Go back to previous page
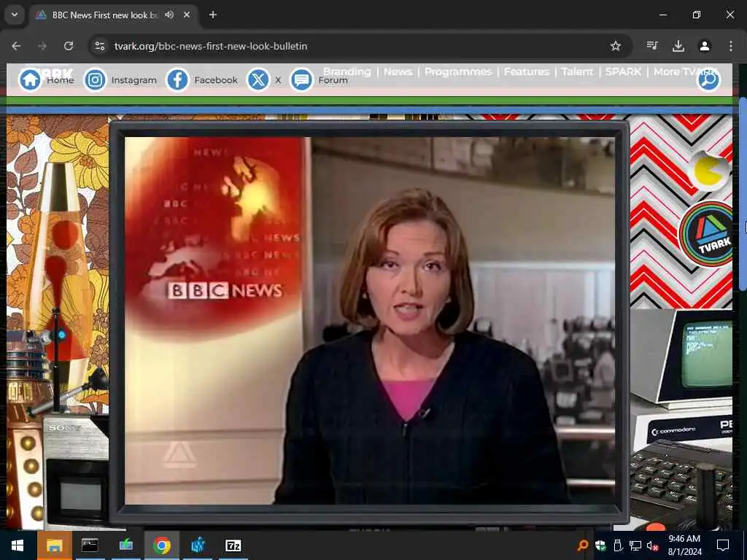747x560 pixels. [16, 46]
